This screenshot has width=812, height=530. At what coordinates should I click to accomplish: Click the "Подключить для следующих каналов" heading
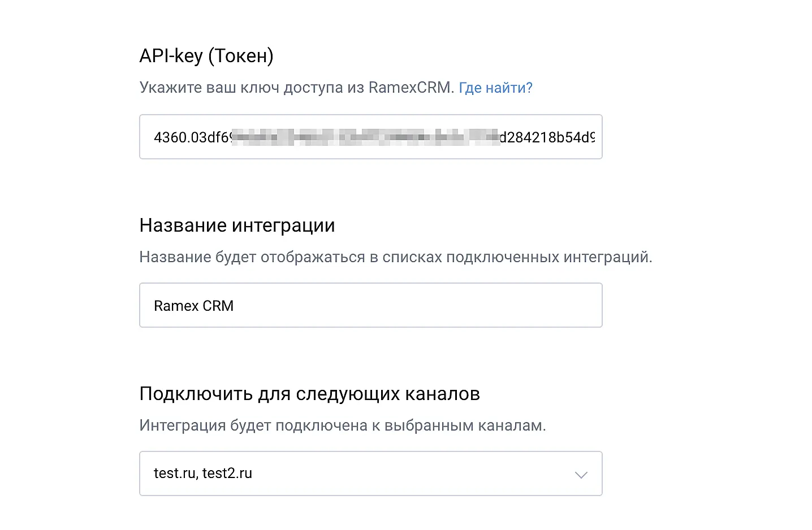click(x=309, y=394)
